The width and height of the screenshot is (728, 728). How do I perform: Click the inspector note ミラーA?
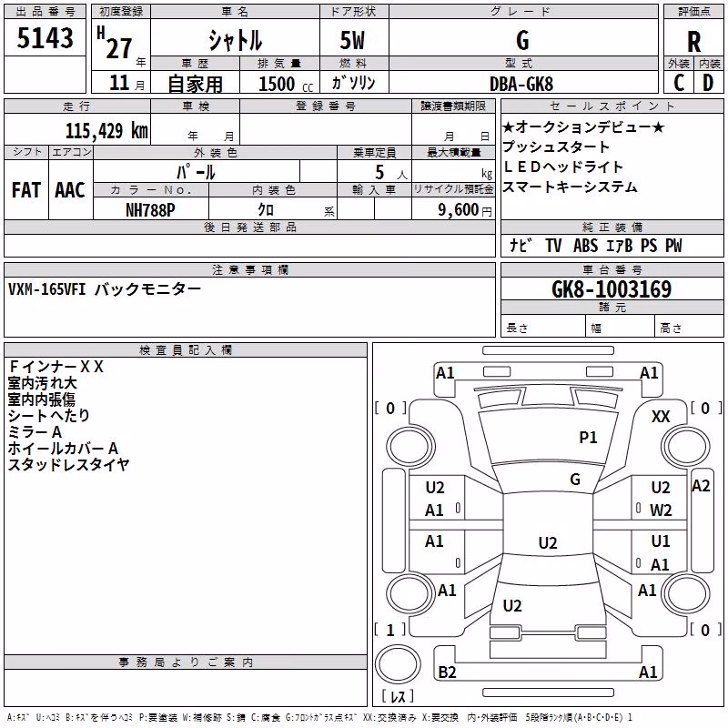click(x=35, y=432)
